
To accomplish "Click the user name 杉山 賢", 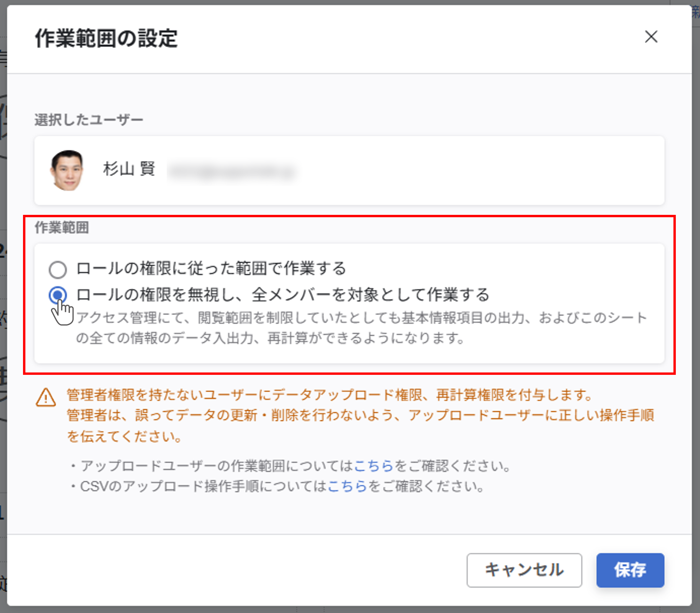I will [129, 169].
